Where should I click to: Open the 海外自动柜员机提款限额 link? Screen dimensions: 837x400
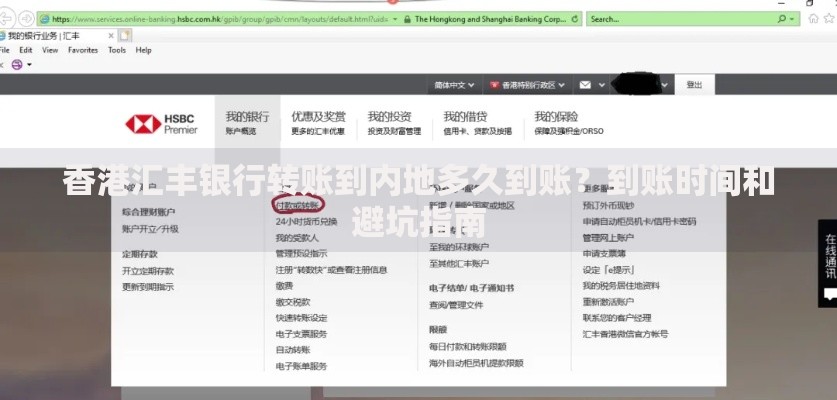(x=476, y=363)
